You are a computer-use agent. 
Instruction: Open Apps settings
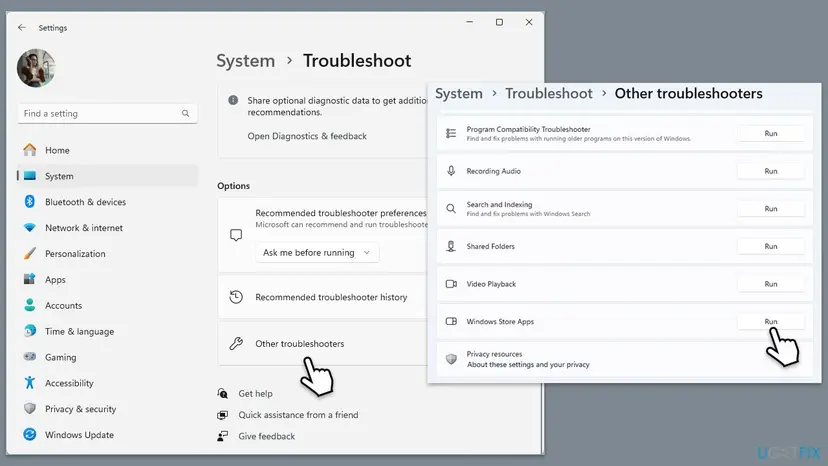click(x=108, y=279)
